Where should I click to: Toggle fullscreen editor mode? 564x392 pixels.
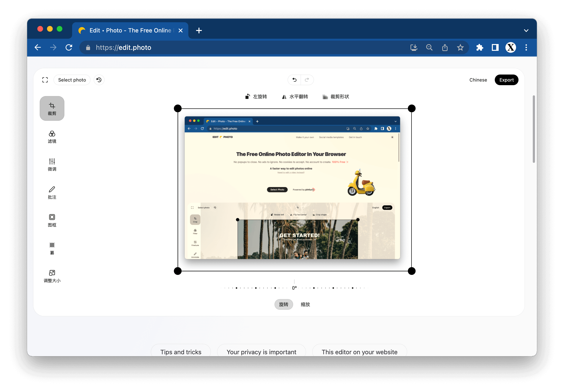(x=45, y=80)
